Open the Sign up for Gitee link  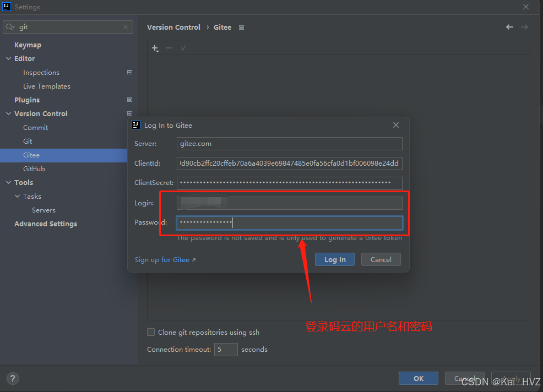pyautogui.click(x=165, y=260)
